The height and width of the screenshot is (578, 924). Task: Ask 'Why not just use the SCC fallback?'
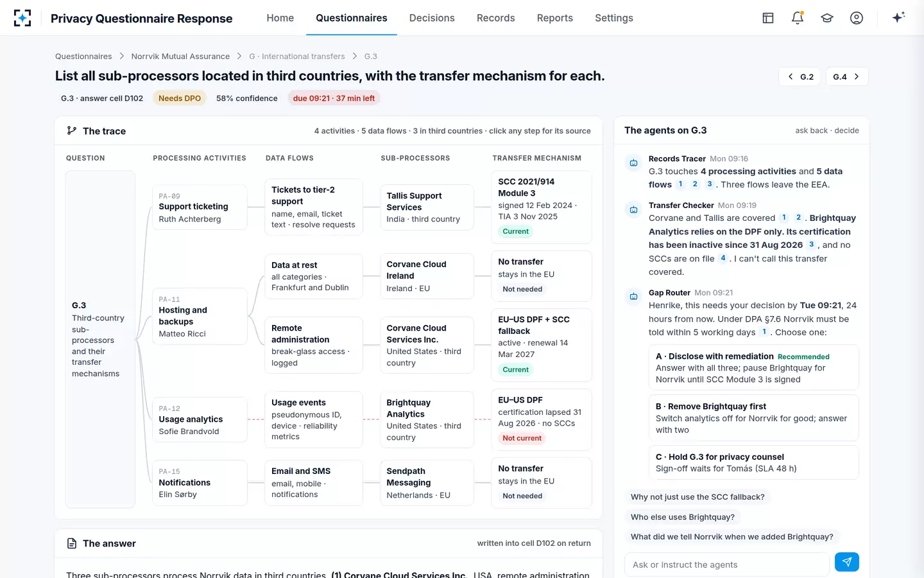tap(697, 497)
